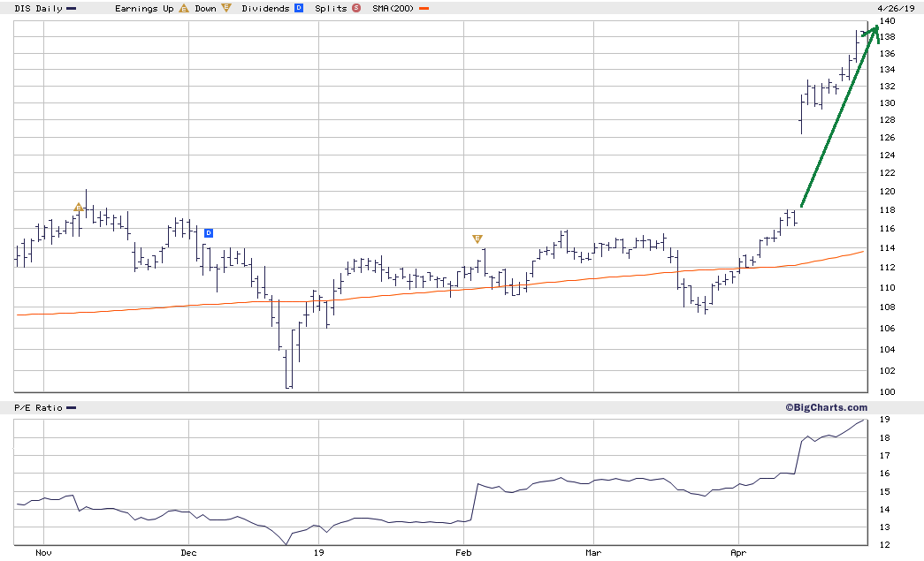
Task: Click the 118 price axis label
Action: click(888, 209)
